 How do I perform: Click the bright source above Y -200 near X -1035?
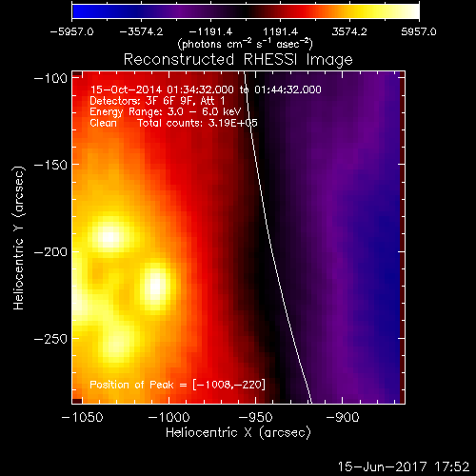[109, 237]
